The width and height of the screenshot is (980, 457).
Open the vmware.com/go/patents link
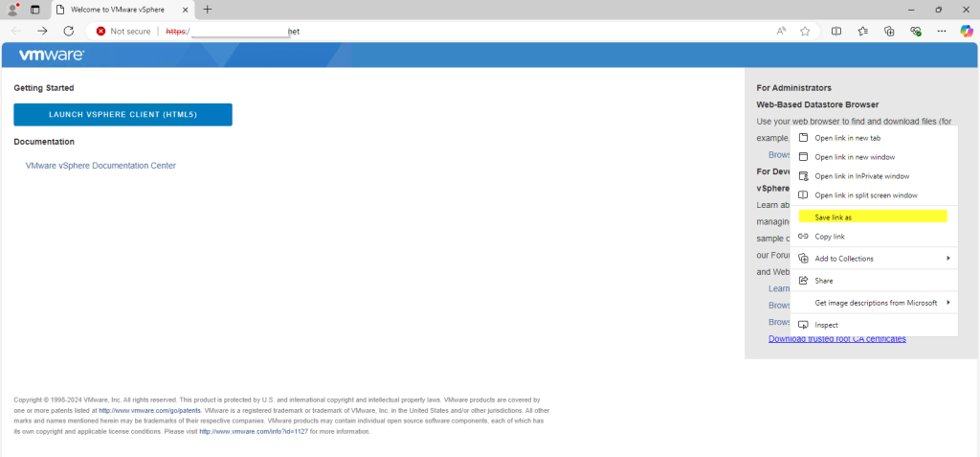[x=150, y=411]
